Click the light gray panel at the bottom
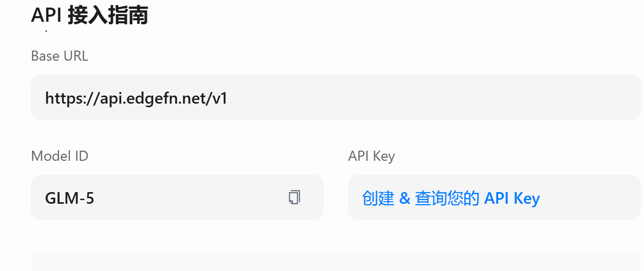The height and width of the screenshot is (271, 644). pos(335,262)
